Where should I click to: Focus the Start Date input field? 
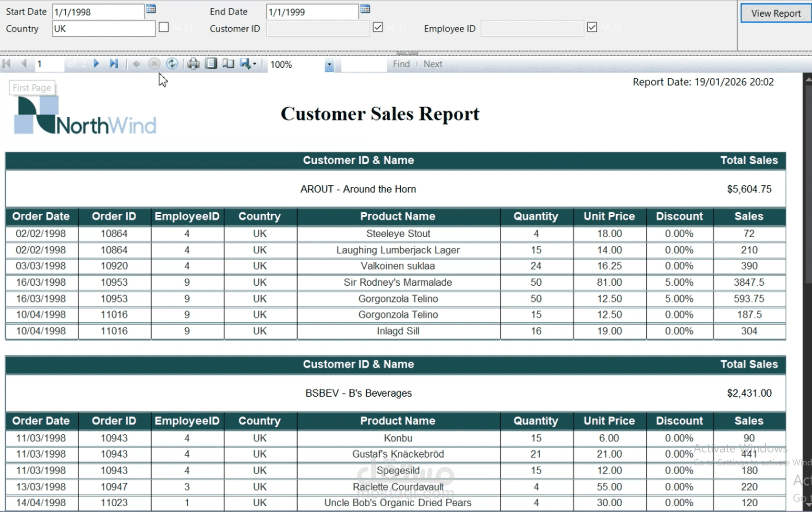pyautogui.click(x=98, y=12)
